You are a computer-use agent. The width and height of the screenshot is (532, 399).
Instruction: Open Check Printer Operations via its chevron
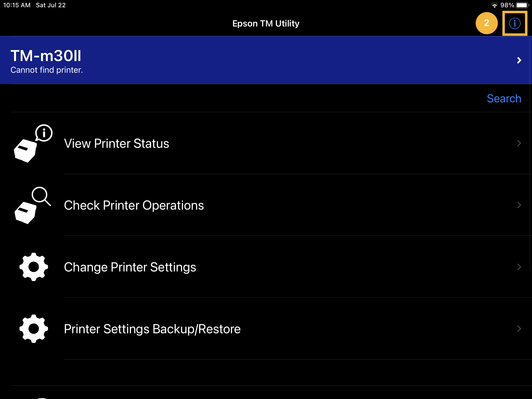point(519,205)
